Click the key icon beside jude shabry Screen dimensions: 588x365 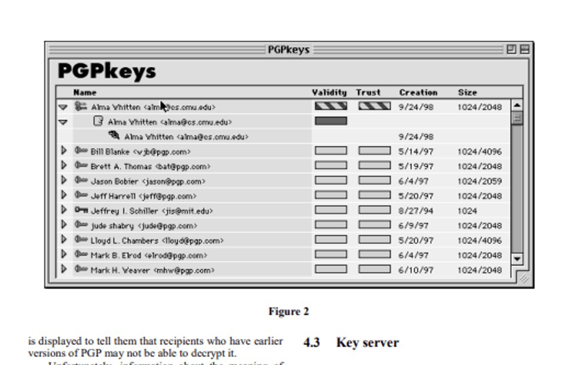coord(81,225)
